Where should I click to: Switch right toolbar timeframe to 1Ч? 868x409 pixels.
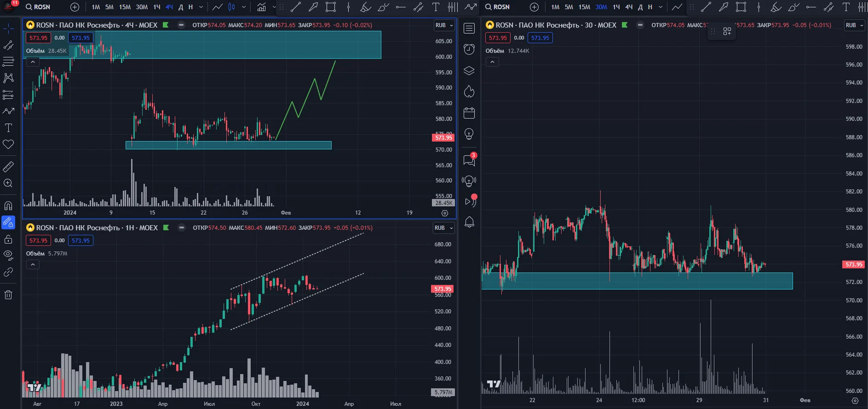coord(616,7)
